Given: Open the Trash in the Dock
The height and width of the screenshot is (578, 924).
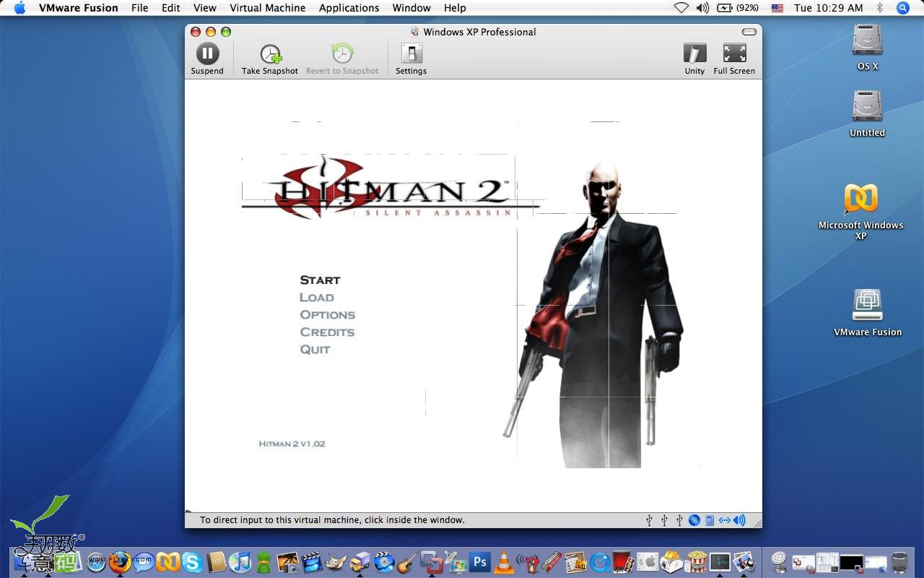Looking at the screenshot, I should [x=899, y=561].
